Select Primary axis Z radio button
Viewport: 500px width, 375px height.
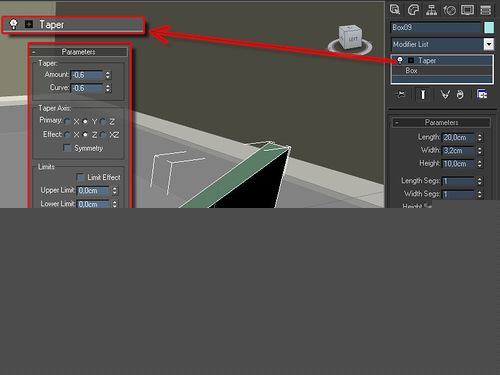(x=103, y=121)
